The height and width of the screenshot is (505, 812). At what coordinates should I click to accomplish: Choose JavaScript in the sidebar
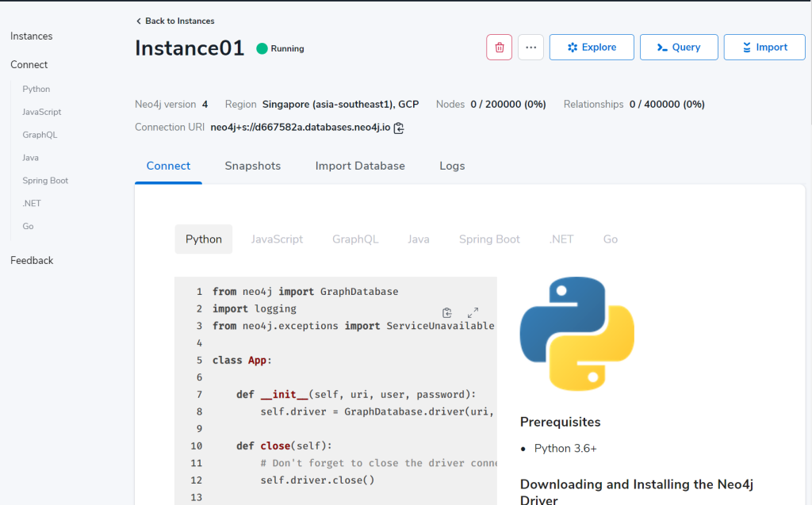point(41,112)
